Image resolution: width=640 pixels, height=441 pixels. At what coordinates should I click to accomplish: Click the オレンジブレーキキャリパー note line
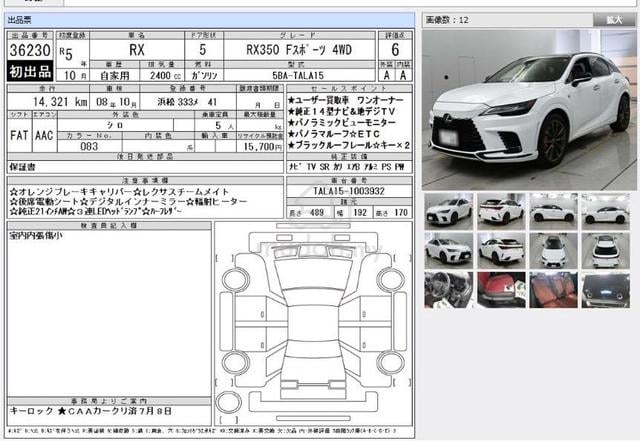119,192
